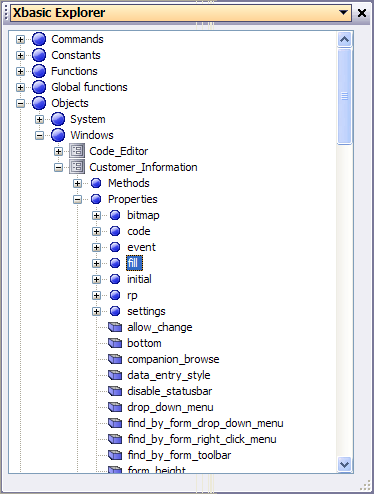Click the panel resize grip corner
The image size is (374, 494).
[366, 485]
